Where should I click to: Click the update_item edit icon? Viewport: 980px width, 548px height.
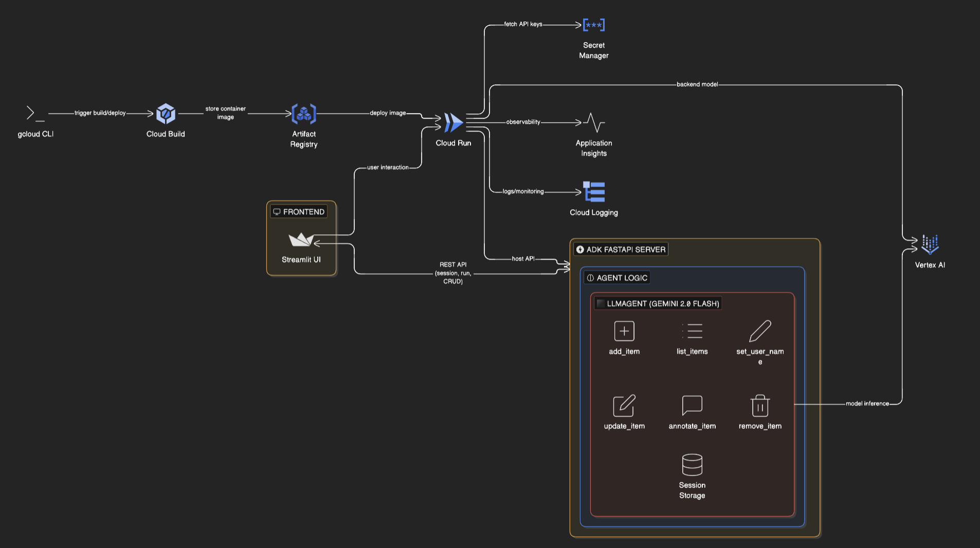click(x=624, y=406)
